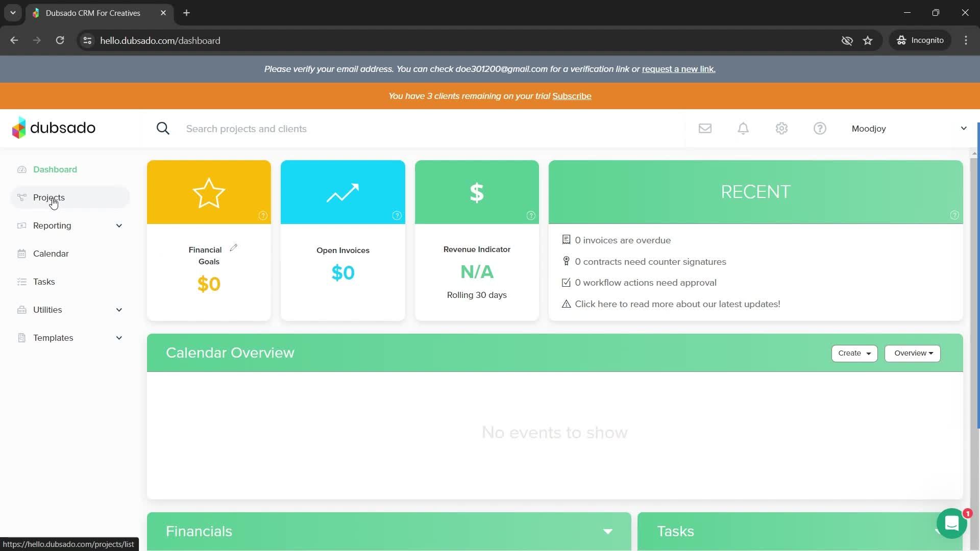This screenshot has width=980, height=551.
Task: Close the Dubsado CRM tab
Action: click(x=163, y=13)
